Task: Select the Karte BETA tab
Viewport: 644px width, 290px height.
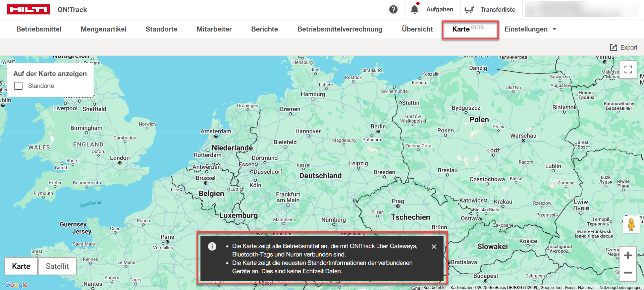Action: tap(468, 29)
